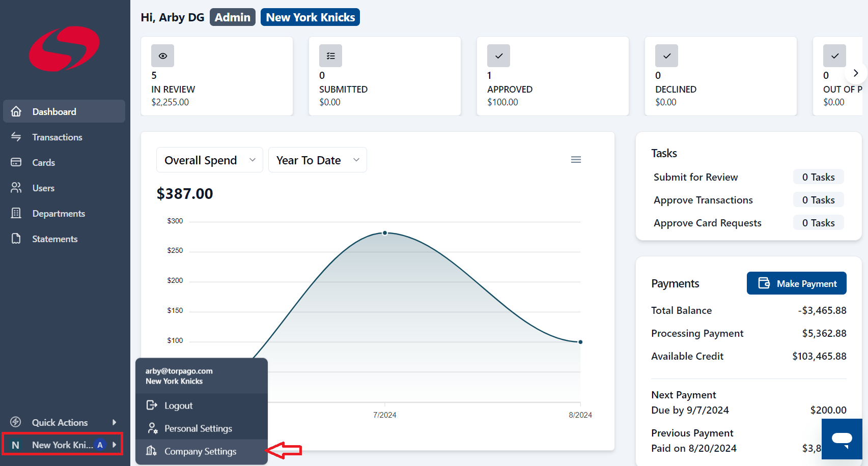Click the New York Knicks header badge
Image resolution: width=868 pixels, height=466 pixels.
click(x=311, y=17)
